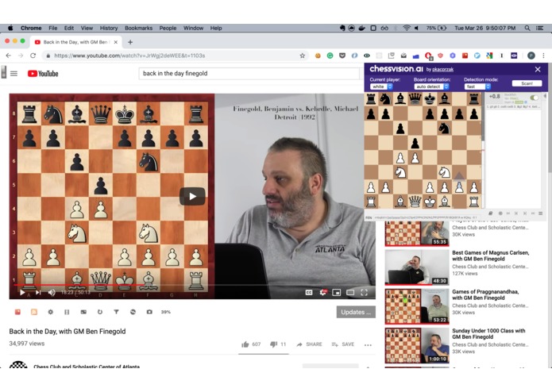Switch to theater mode
The image size is (552, 392).
(350, 292)
